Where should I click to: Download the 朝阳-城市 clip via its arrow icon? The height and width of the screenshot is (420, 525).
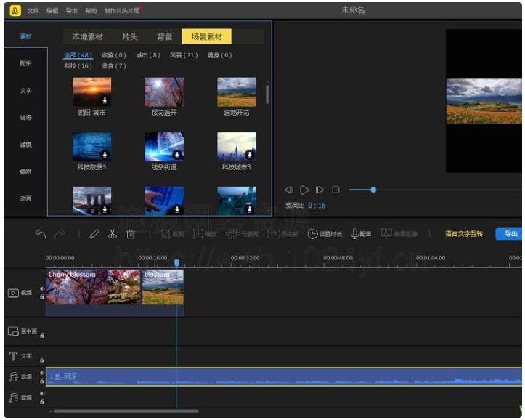click(x=105, y=100)
